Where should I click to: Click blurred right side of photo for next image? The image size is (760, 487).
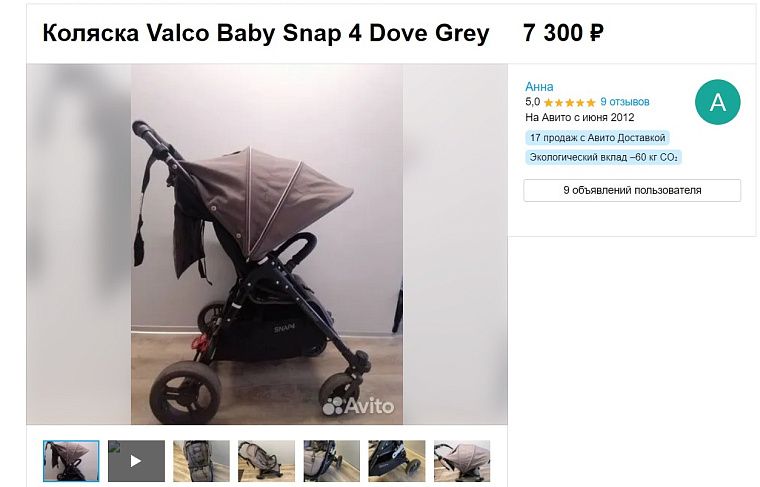click(455, 244)
